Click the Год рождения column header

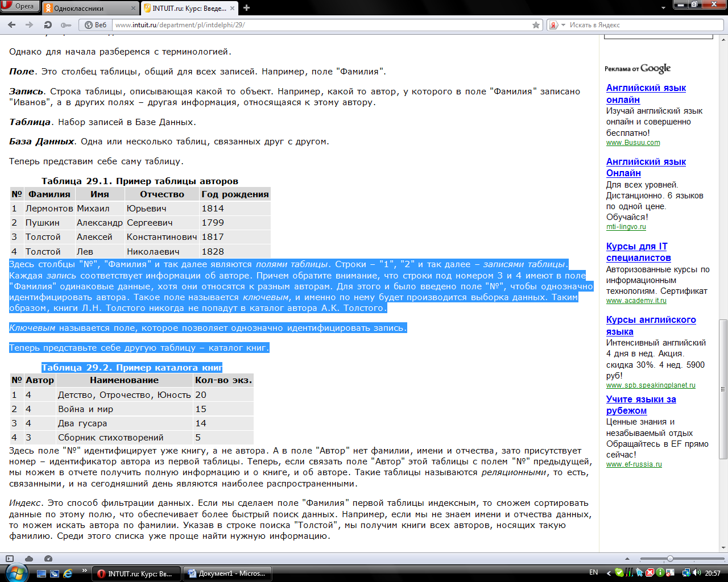(x=235, y=194)
